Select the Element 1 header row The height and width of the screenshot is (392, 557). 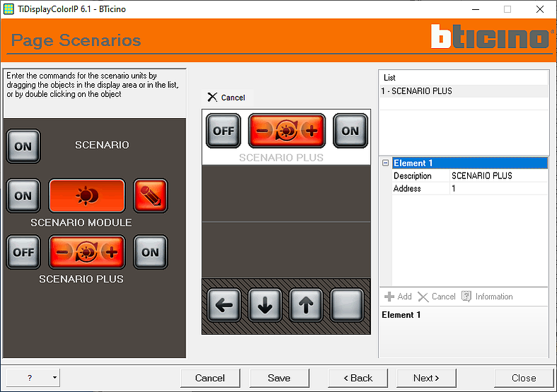click(470, 163)
